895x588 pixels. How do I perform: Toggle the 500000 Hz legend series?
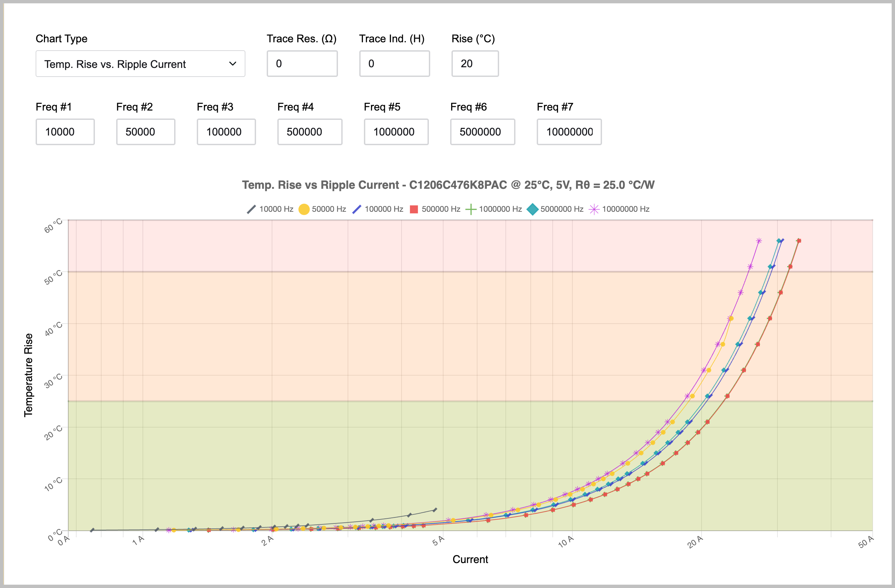click(x=435, y=209)
